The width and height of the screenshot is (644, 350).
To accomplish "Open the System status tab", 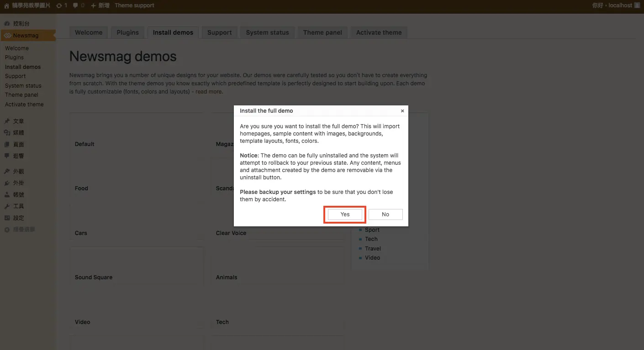I will point(268,32).
